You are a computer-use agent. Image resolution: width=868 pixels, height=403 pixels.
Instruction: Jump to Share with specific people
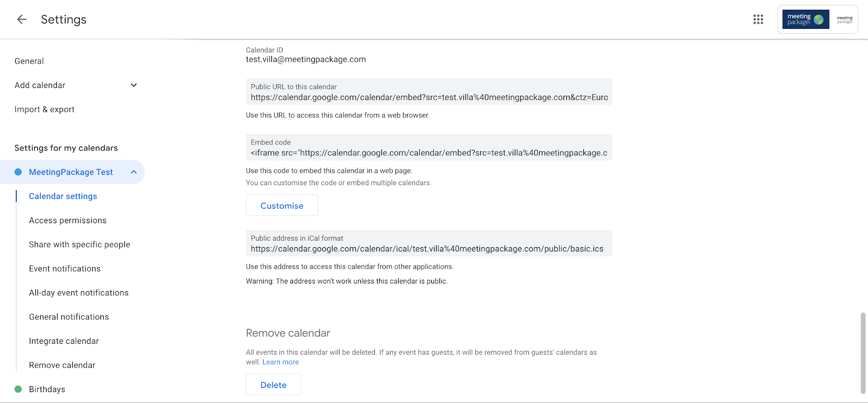point(80,244)
